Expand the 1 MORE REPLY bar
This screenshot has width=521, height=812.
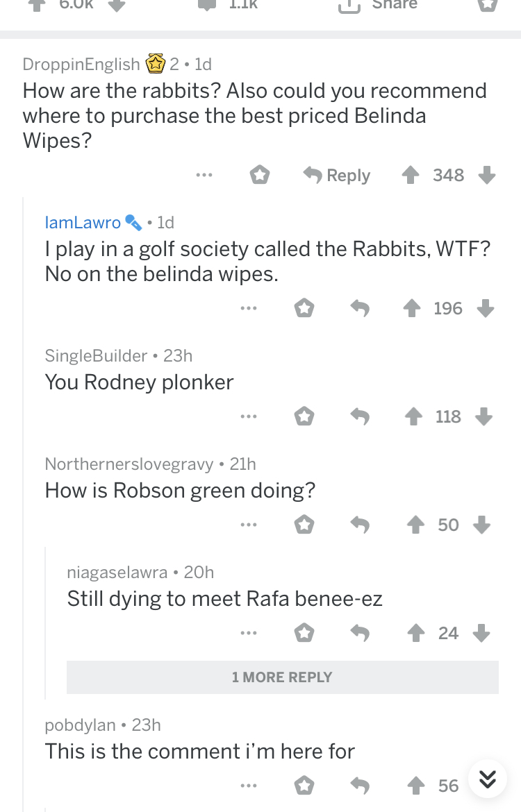282,677
